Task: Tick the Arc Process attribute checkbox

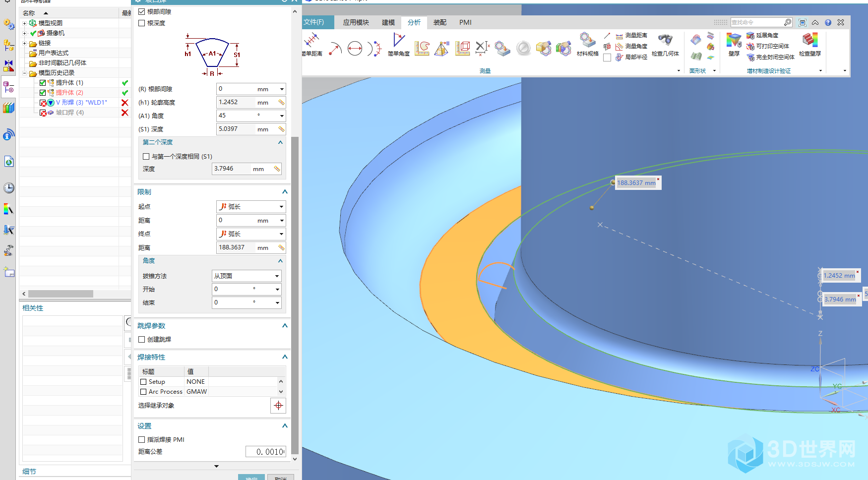Action: pyautogui.click(x=143, y=392)
